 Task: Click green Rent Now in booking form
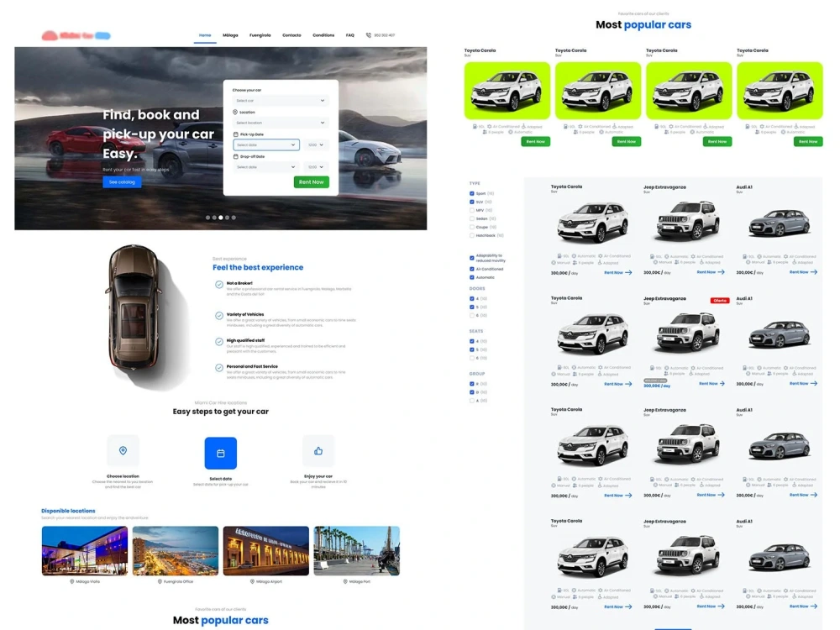312,182
